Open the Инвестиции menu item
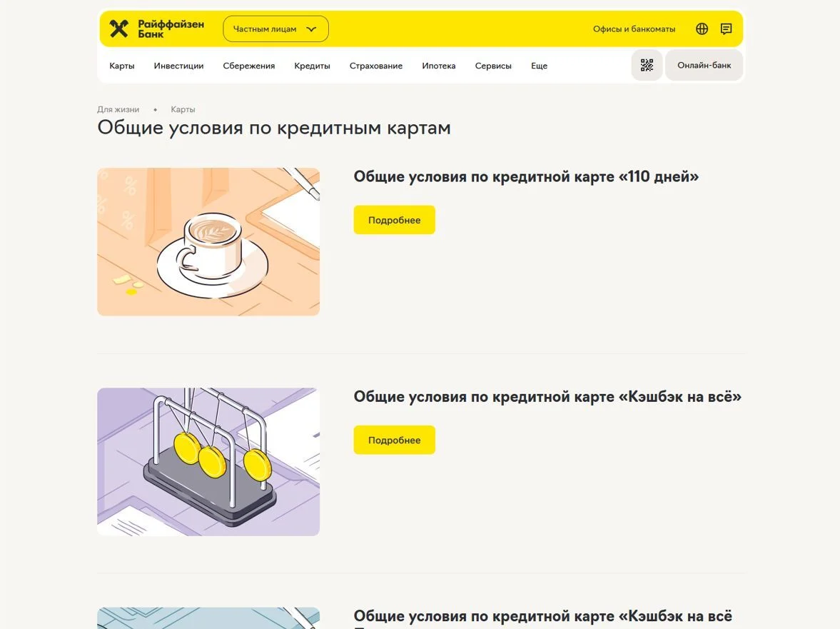The height and width of the screenshot is (629, 840). pyautogui.click(x=178, y=66)
